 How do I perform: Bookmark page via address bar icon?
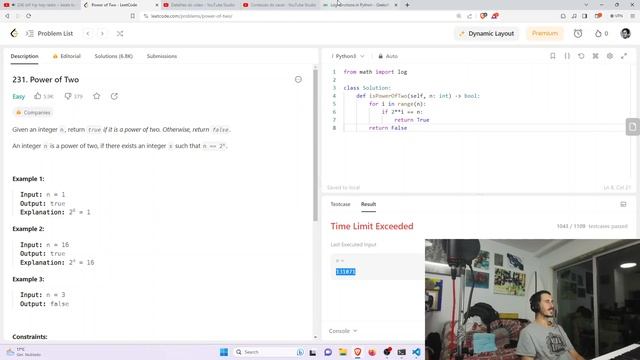pos(133,16)
